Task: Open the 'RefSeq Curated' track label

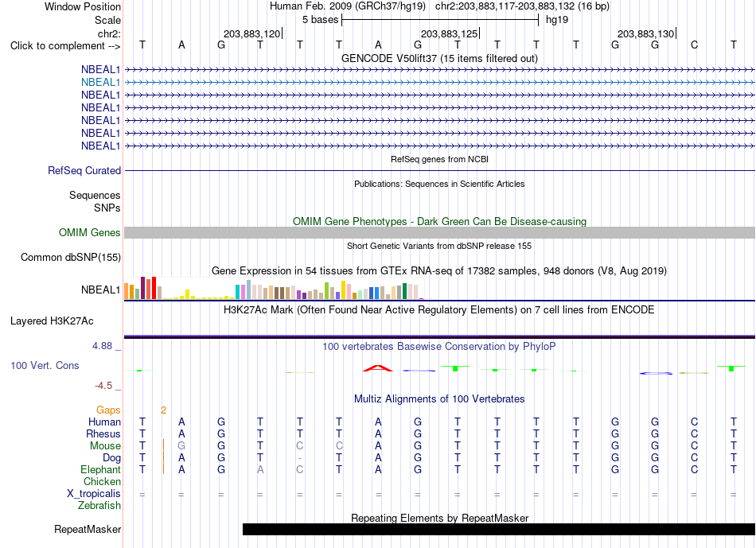Action: [84, 171]
